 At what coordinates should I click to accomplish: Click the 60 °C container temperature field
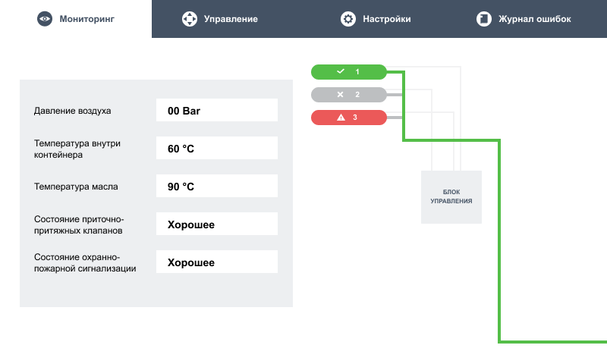(217, 148)
